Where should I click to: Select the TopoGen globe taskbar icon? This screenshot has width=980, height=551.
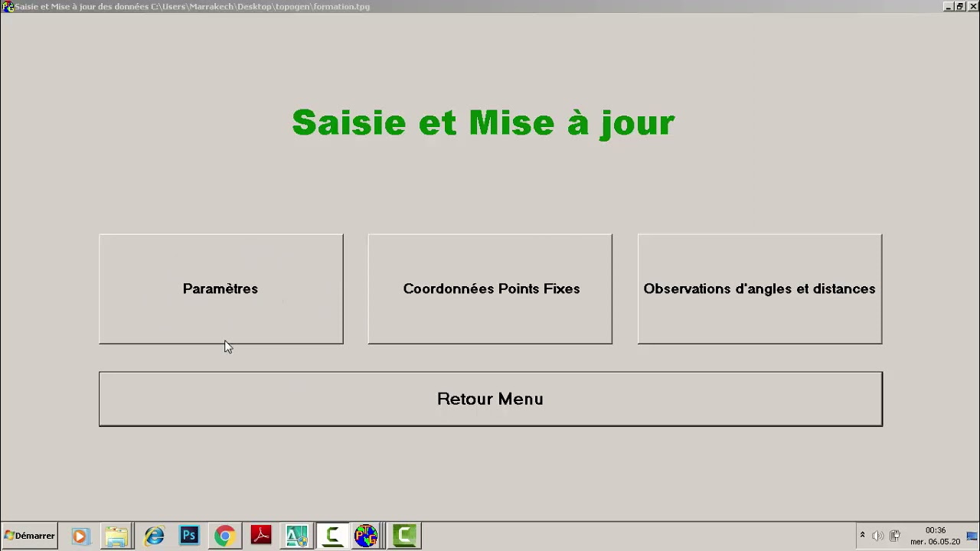point(366,536)
